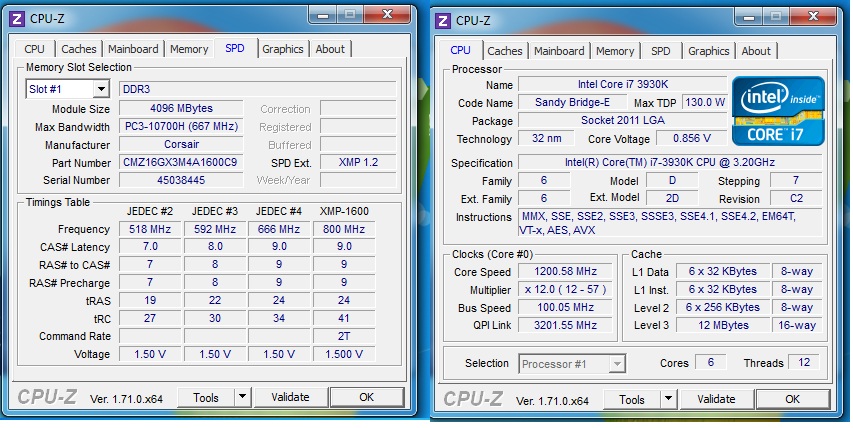Open Mainboard tab in right window
Screen dimensions: 853x428
(x=559, y=51)
